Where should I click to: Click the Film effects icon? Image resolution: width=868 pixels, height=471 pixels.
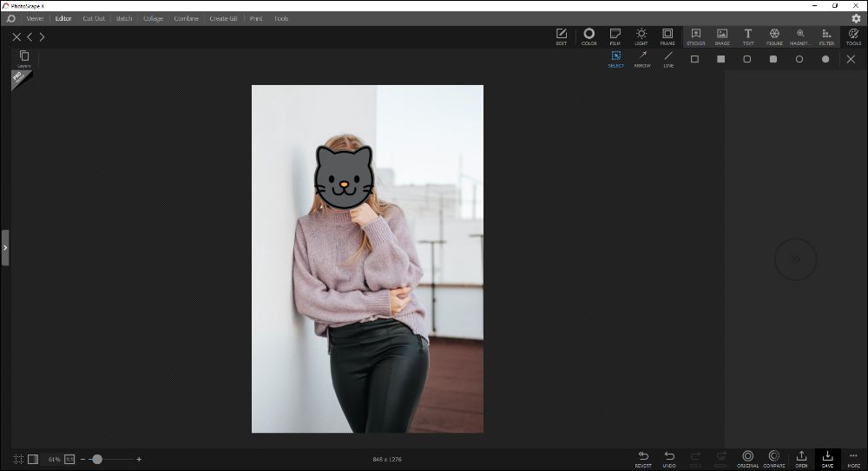click(615, 36)
